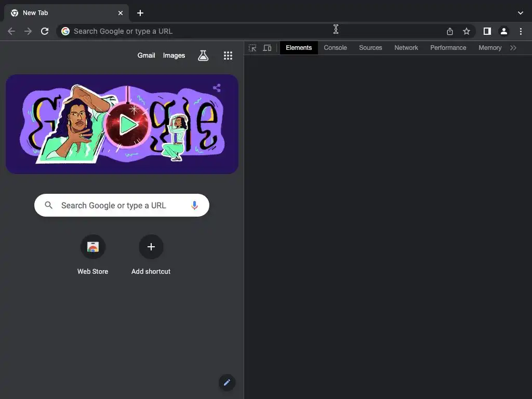Image resolution: width=532 pixels, height=399 pixels.
Task: Toggle the side panel button
Action: pos(487,31)
